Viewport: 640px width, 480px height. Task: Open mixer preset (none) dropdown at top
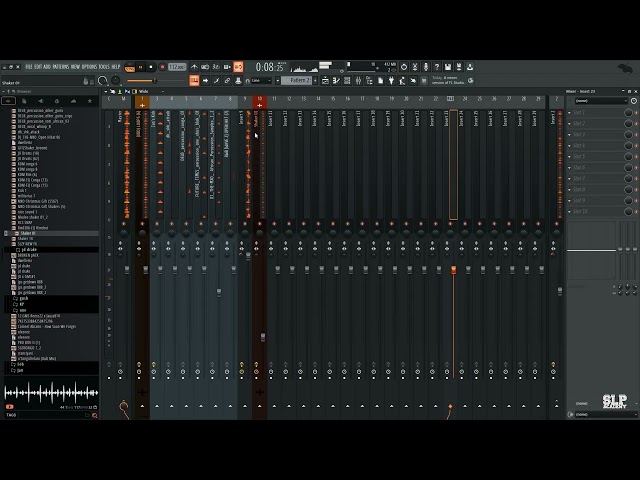tap(601, 101)
